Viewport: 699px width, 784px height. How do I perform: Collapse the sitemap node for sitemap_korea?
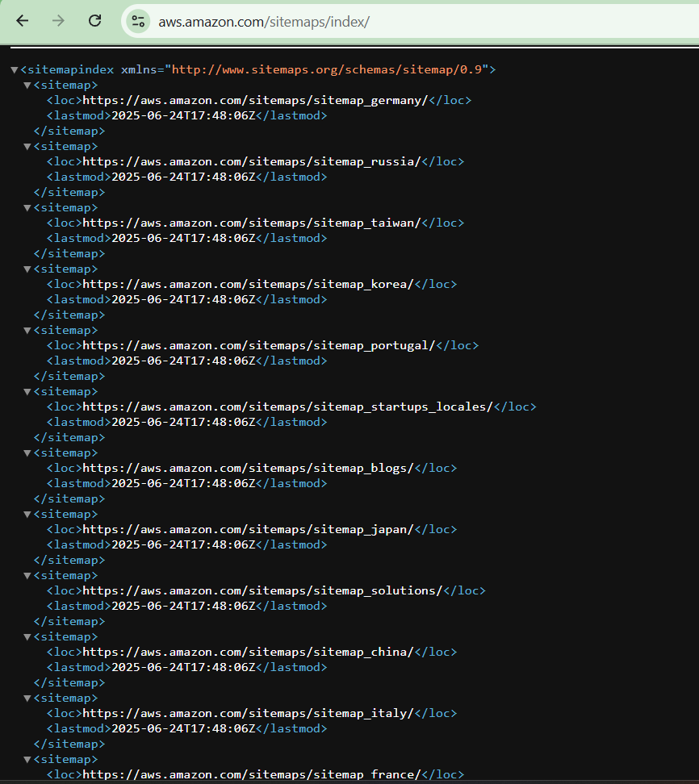pyautogui.click(x=27, y=269)
